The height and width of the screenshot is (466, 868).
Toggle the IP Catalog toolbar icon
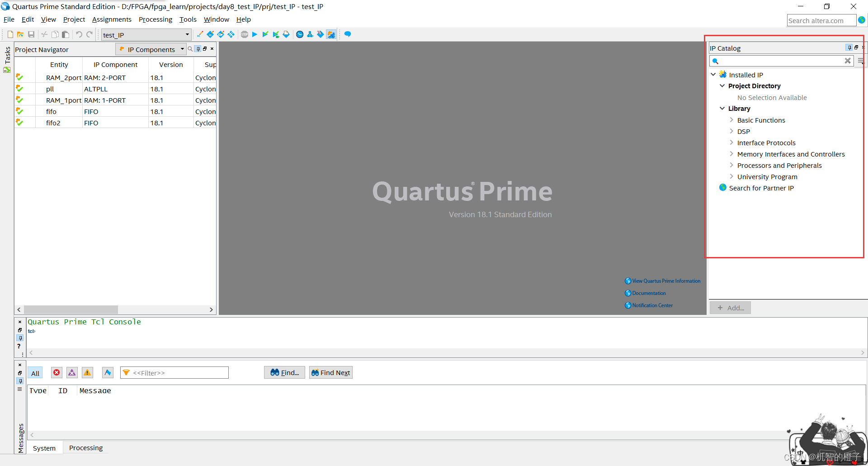331,34
